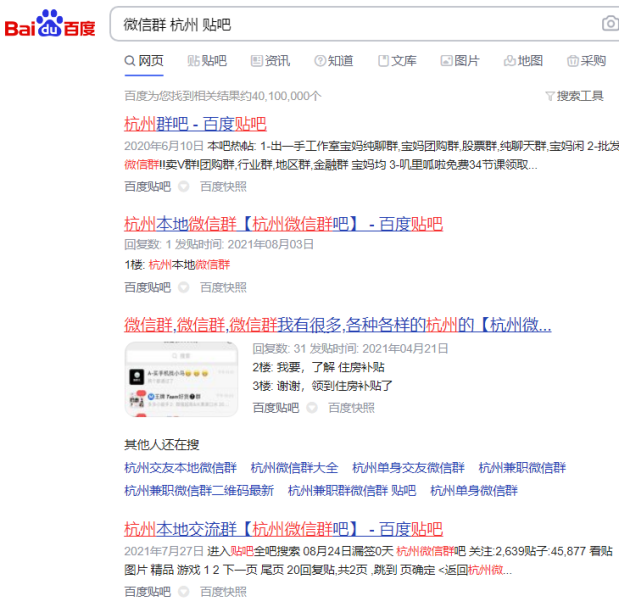Search related 杭州兼职微信群二维码最新
The height and width of the screenshot is (608, 619).
pyautogui.click(x=199, y=491)
